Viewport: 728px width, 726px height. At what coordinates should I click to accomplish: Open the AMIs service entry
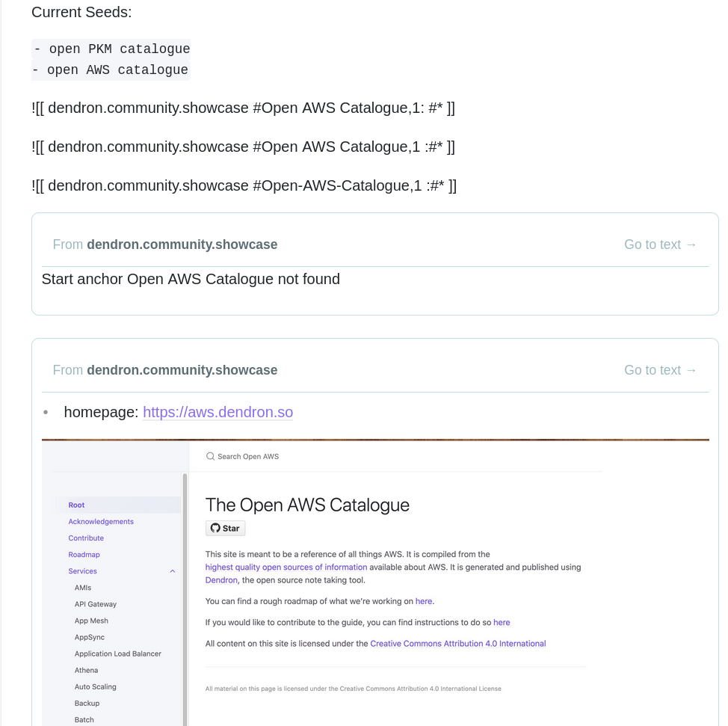pos(82,588)
